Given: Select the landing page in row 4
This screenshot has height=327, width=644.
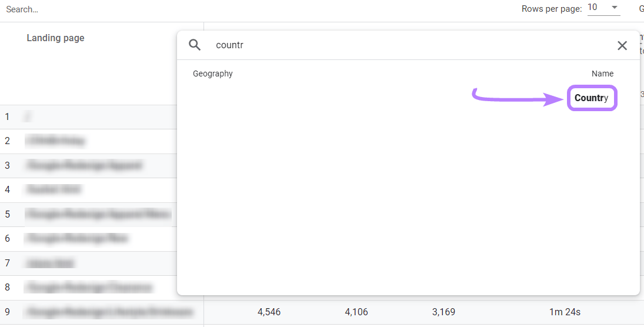Looking at the screenshot, I should point(54,190).
